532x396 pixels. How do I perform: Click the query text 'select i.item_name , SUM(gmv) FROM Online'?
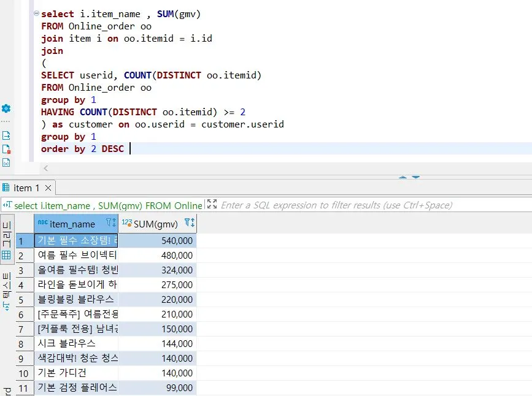[108, 205]
